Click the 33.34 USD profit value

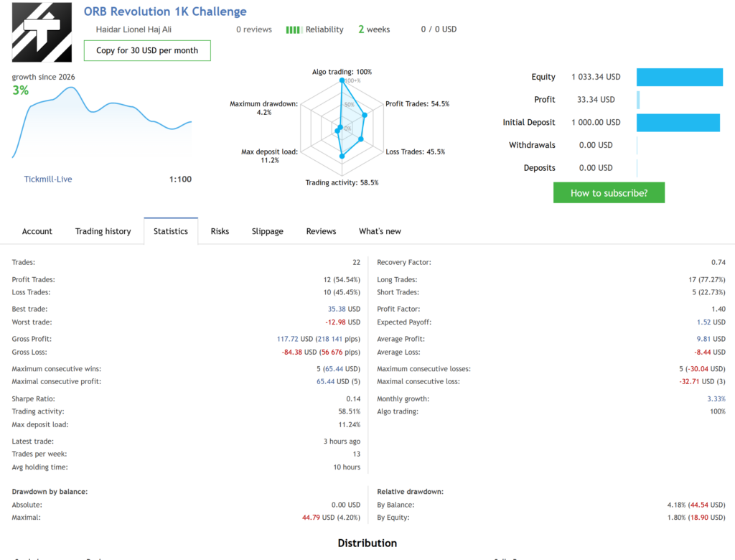(596, 99)
